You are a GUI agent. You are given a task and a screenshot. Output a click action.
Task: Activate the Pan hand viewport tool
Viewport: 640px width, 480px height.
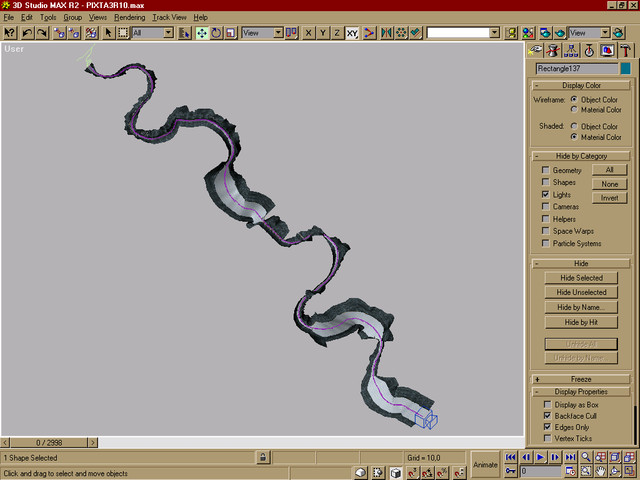pos(600,471)
